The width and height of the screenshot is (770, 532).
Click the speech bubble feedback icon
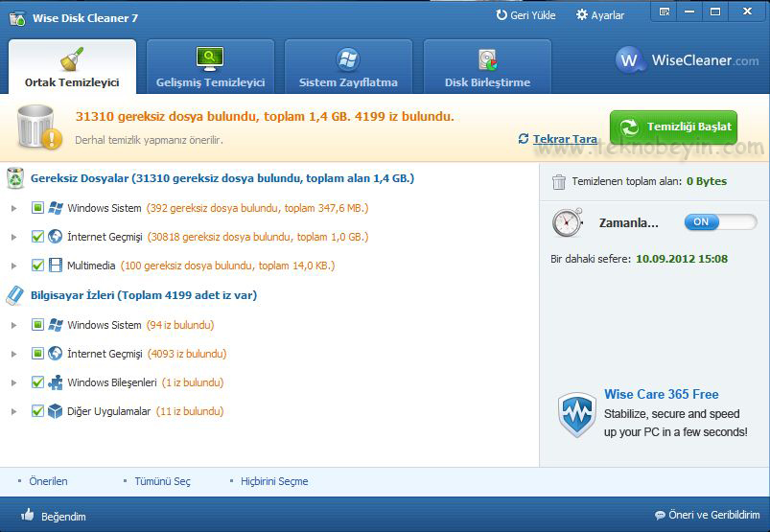pos(660,516)
